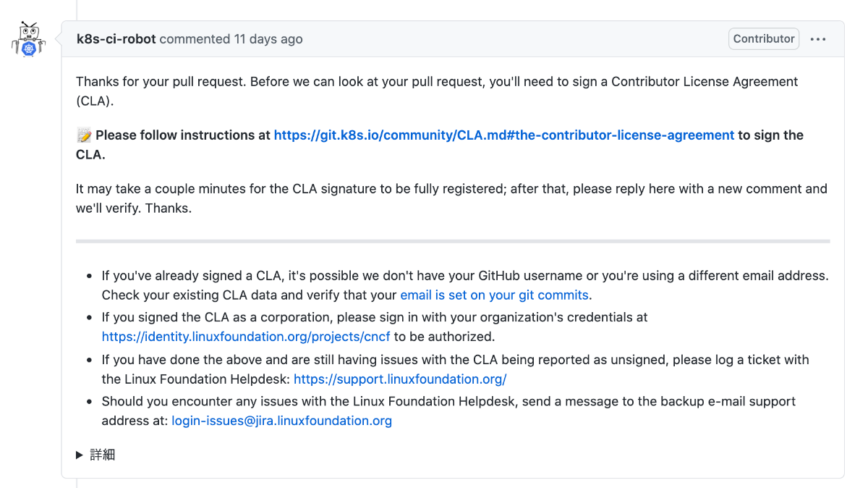The height and width of the screenshot is (488, 868).
Task: Open identity.linuxfoundation.org cncf projects link
Action: tap(246, 337)
